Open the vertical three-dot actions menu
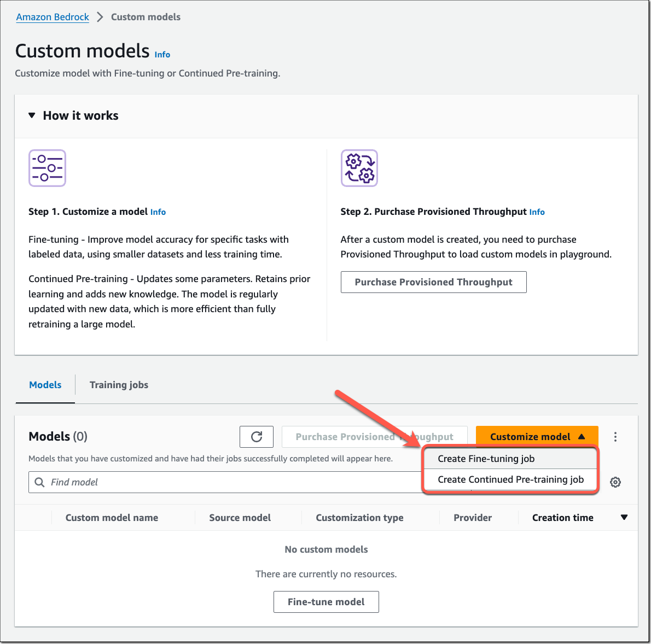The height and width of the screenshot is (644, 651). point(615,437)
